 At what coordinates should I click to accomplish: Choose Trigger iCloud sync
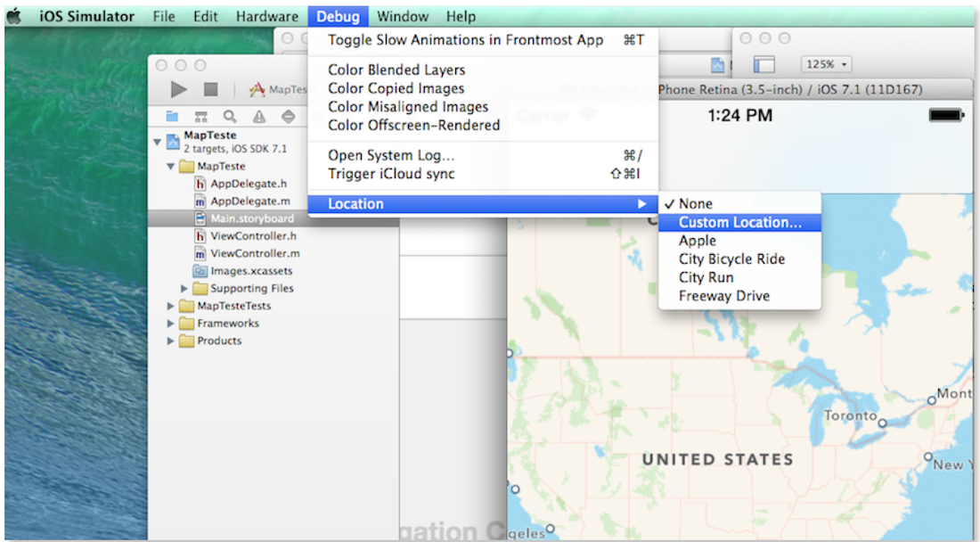tap(483, 174)
